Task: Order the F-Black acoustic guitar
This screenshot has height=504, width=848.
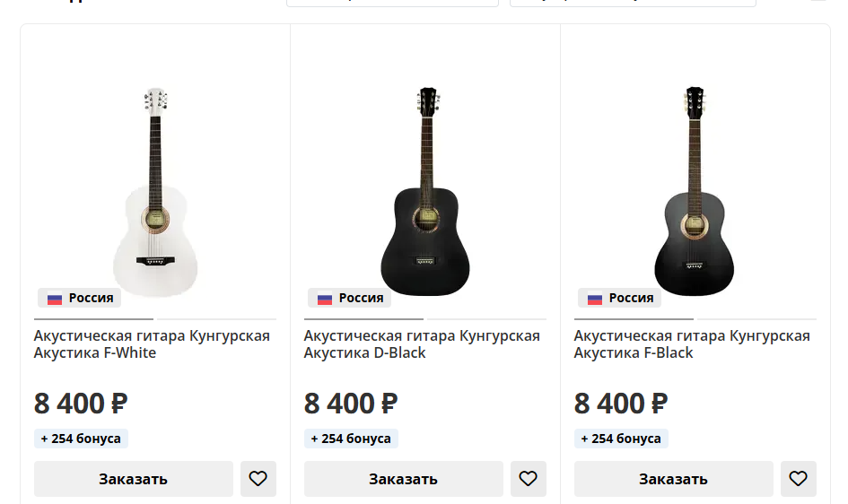Action: [x=673, y=479]
